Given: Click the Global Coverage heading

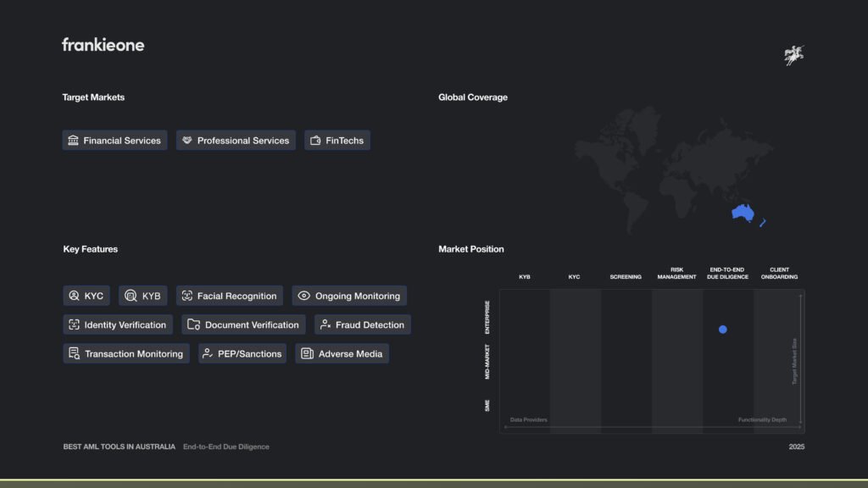Looking at the screenshot, I should [x=473, y=97].
